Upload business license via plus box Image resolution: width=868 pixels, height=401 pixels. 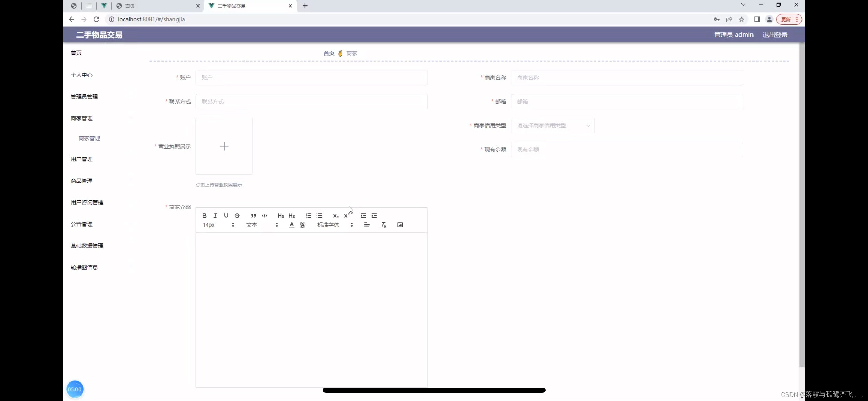click(224, 146)
